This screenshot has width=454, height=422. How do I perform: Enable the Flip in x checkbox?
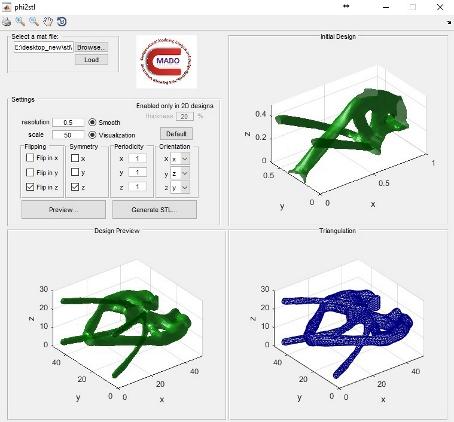click(x=30, y=157)
